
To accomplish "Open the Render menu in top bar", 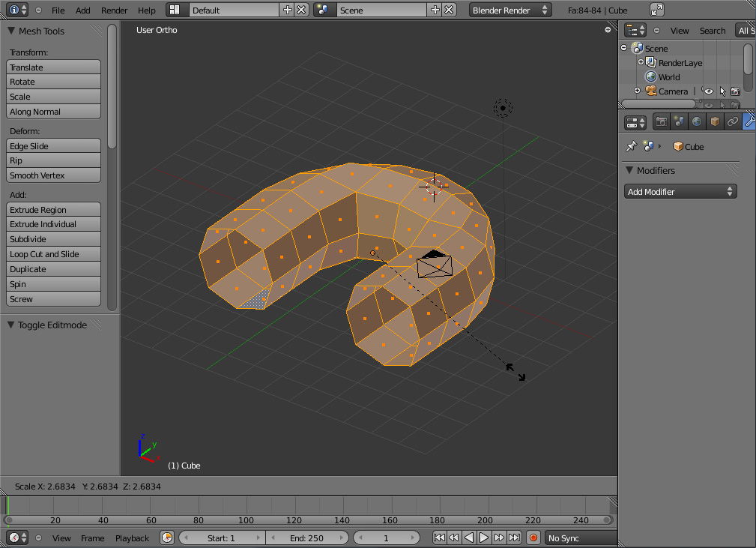I will point(114,10).
